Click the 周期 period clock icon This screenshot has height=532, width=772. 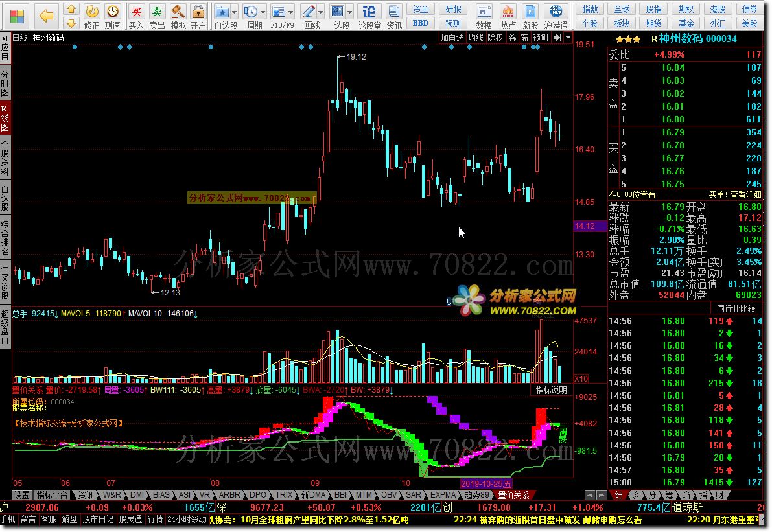pos(251,12)
